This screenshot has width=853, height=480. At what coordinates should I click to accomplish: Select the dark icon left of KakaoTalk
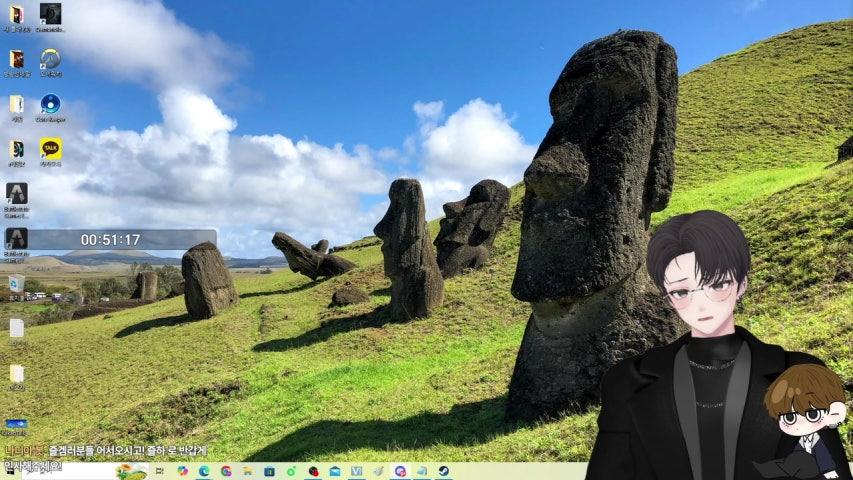(17, 148)
